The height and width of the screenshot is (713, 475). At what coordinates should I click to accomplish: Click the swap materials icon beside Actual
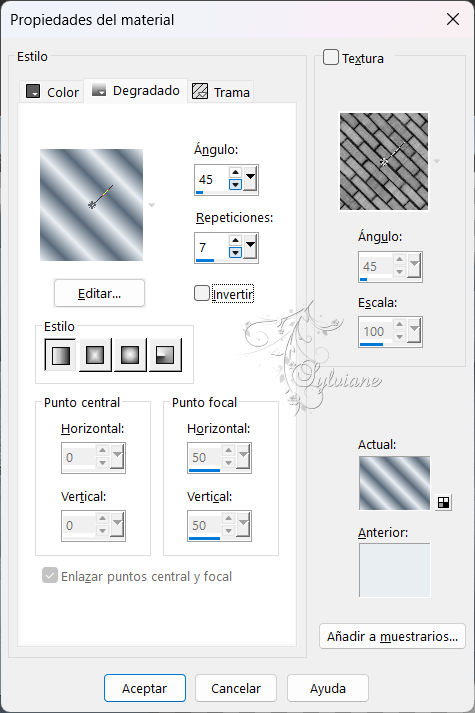[x=443, y=502]
